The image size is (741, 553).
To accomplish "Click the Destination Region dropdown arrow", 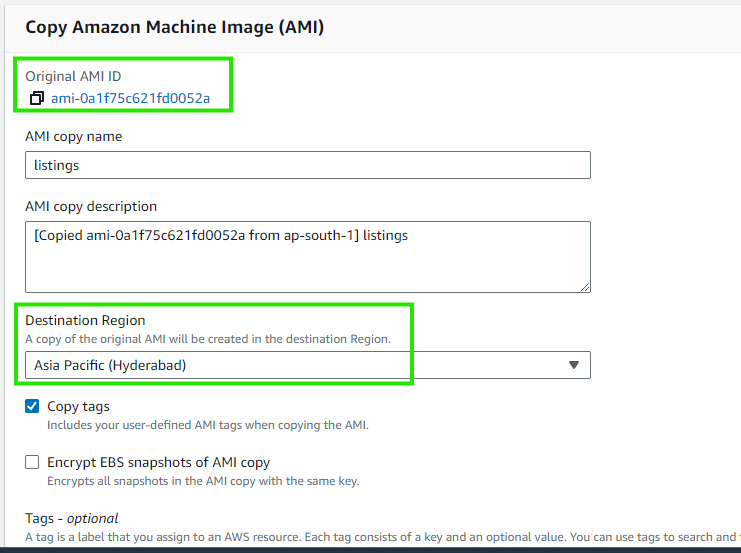I will coord(574,365).
